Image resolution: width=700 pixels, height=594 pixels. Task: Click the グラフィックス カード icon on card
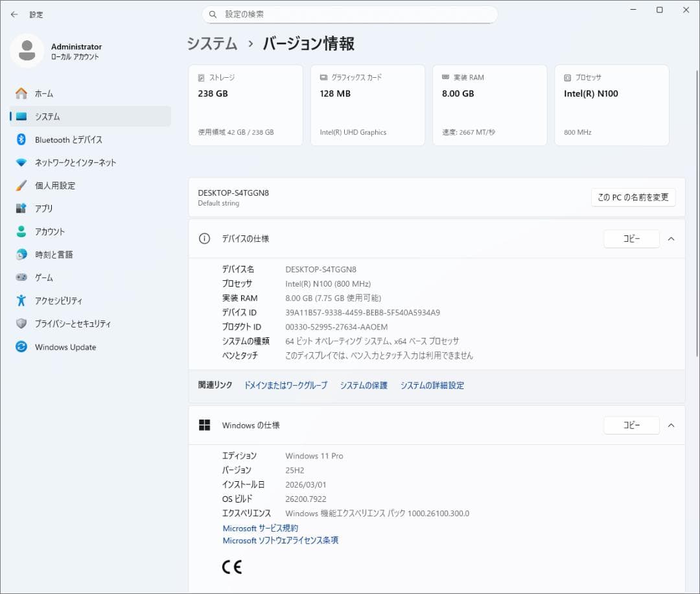[x=323, y=77]
